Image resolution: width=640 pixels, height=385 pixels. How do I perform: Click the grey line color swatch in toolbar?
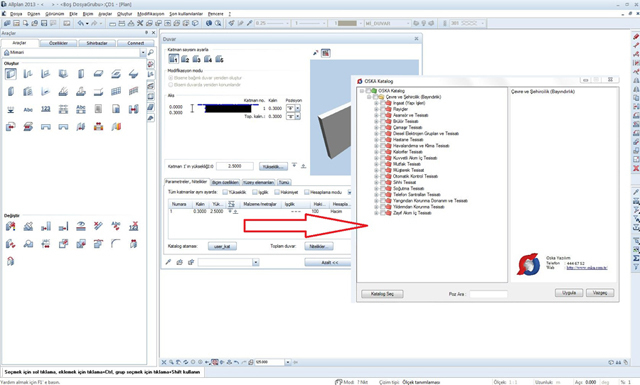[x=347, y=23]
